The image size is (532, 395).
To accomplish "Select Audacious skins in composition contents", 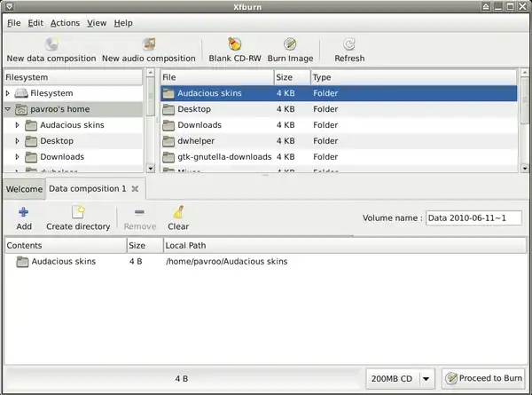I will 64,262.
